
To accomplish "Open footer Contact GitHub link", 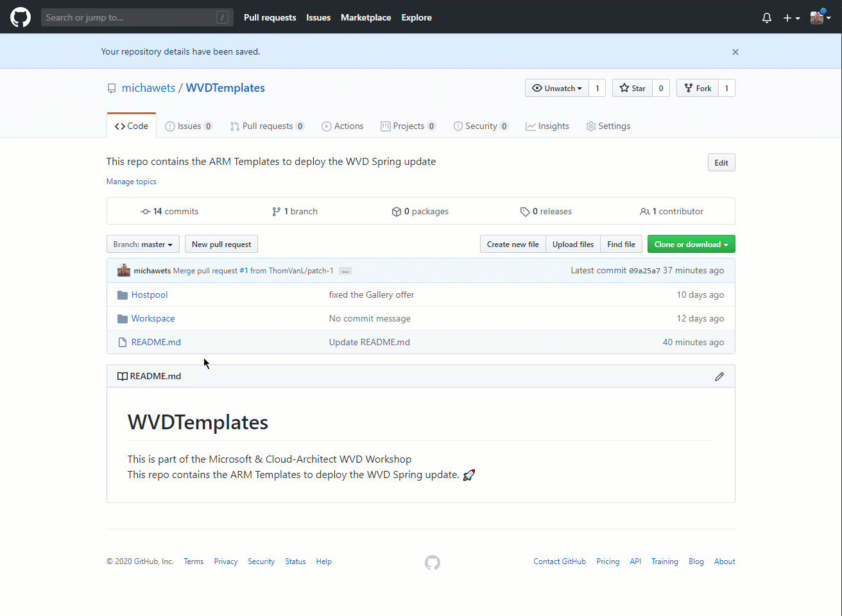I will (560, 561).
